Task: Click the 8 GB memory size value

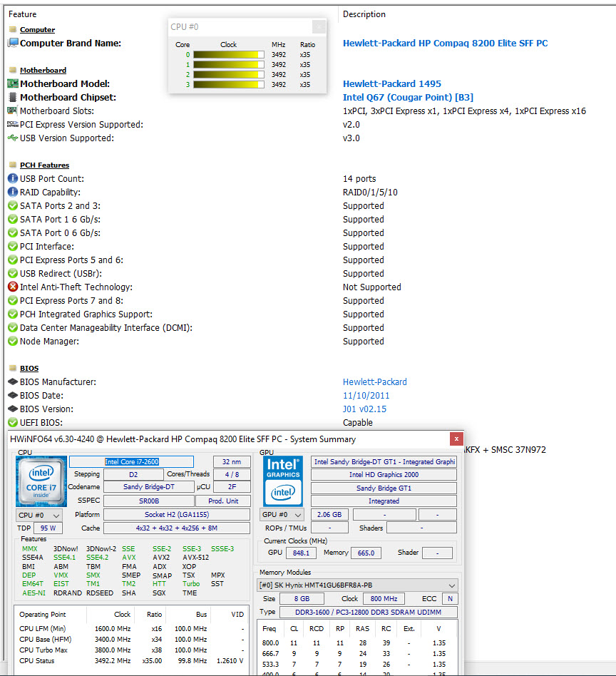Action: pyautogui.click(x=302, y=599)
